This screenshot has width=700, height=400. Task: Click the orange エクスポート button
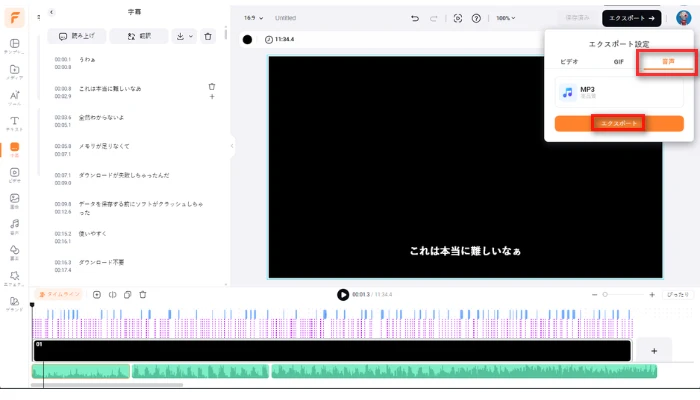point(619,123)
